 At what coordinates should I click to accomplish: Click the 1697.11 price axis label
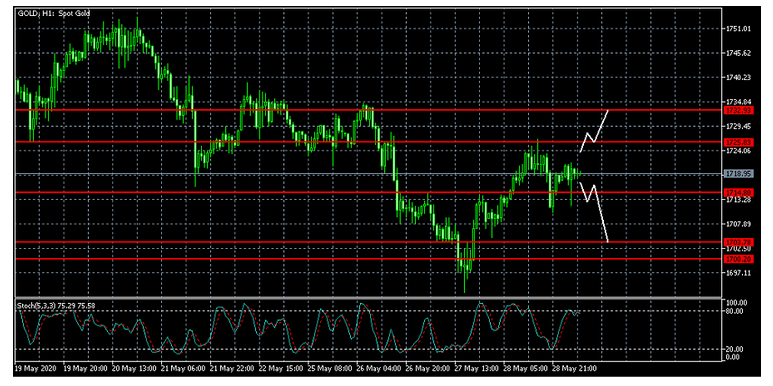[738, 273]
